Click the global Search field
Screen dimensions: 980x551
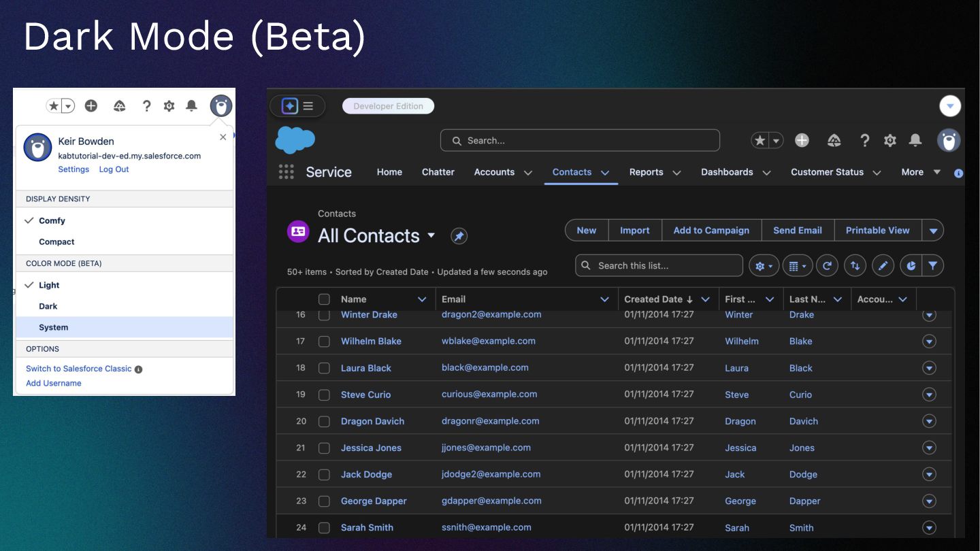point(580,140)
